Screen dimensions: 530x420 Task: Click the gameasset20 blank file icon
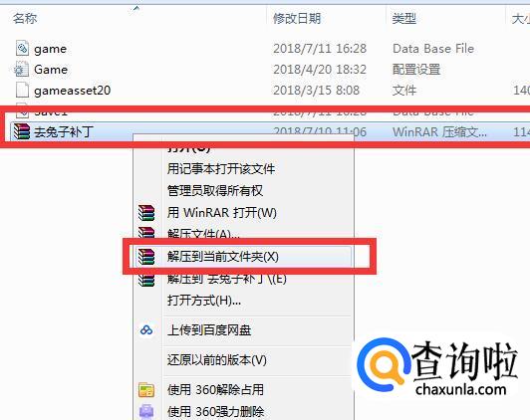point(22,91)
